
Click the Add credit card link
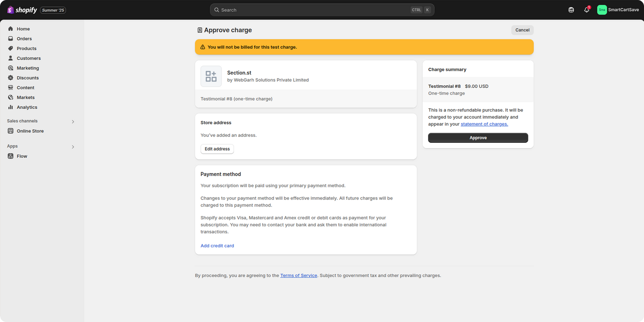coord(217,246)
